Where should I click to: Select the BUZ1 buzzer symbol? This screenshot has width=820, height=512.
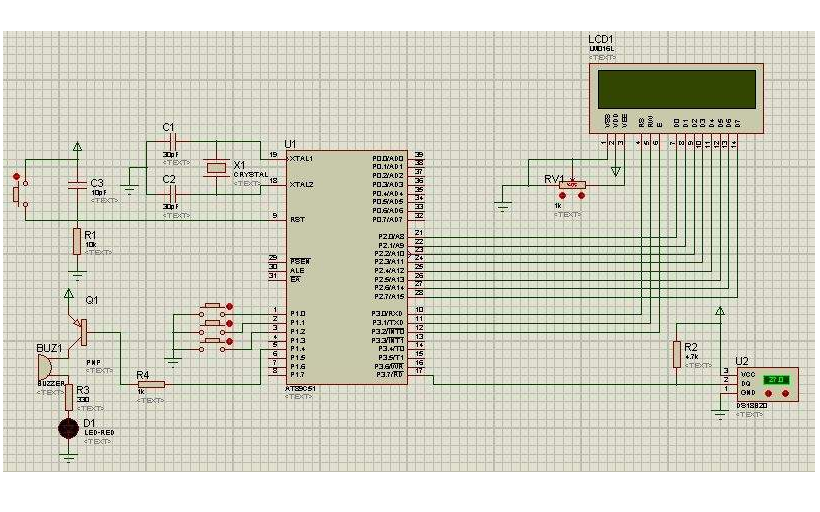(45, 367)
